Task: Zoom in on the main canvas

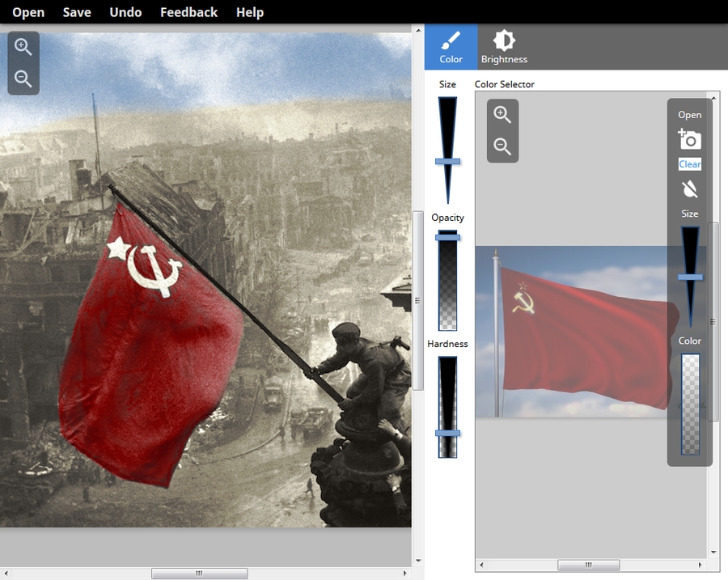Action: (23, 47)
